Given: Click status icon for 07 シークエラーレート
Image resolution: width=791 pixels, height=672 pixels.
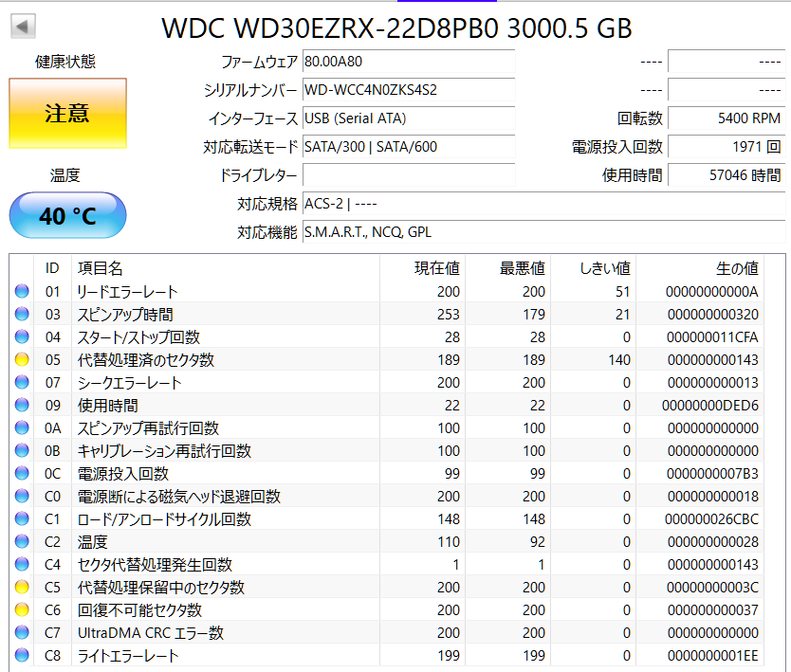Looking at the screenshot, I should (x=22, y=382).
